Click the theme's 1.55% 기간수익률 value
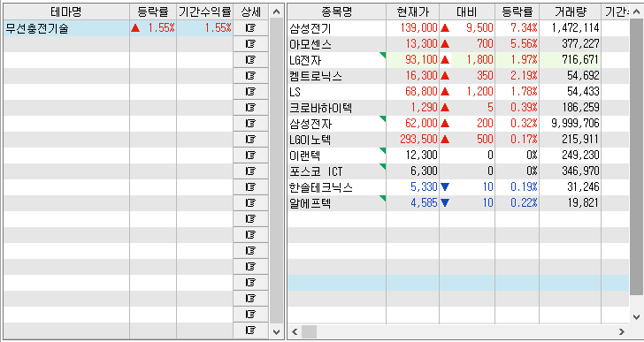The width and height of the screenshot is (644, 342). [x=218, y=28]
